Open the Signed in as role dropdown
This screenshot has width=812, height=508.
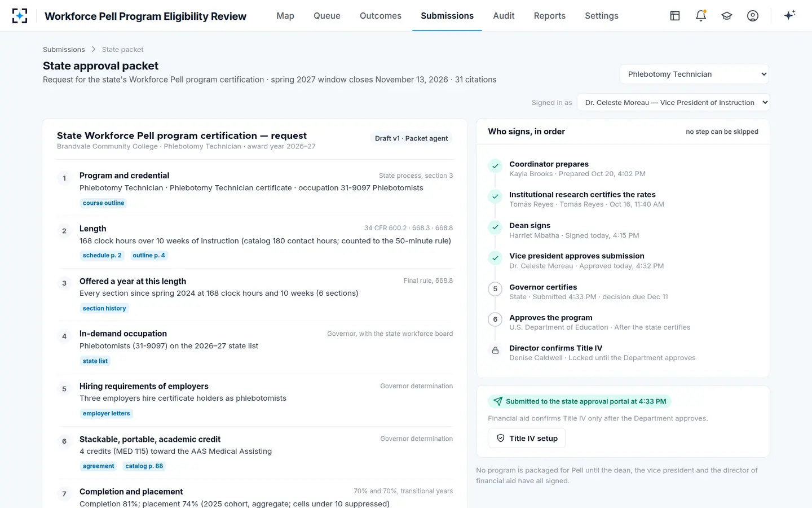673,102
